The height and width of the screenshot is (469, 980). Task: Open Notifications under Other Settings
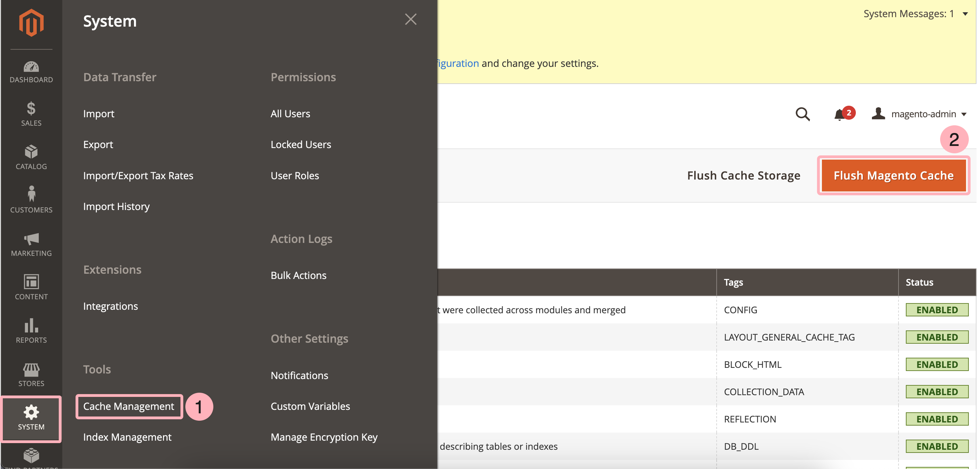tap(299, 375)
